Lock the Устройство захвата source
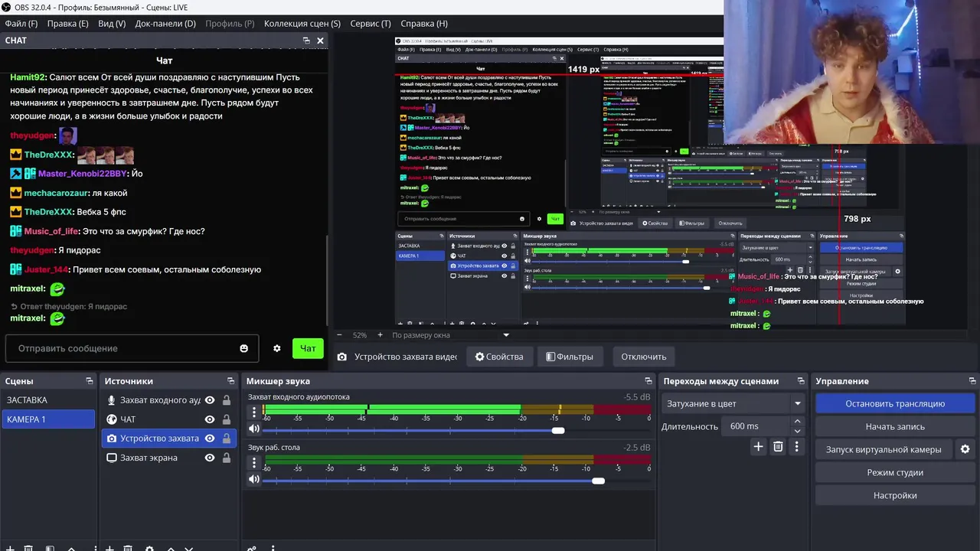This screenshot has width=980, height=551. tap(227, 439)
